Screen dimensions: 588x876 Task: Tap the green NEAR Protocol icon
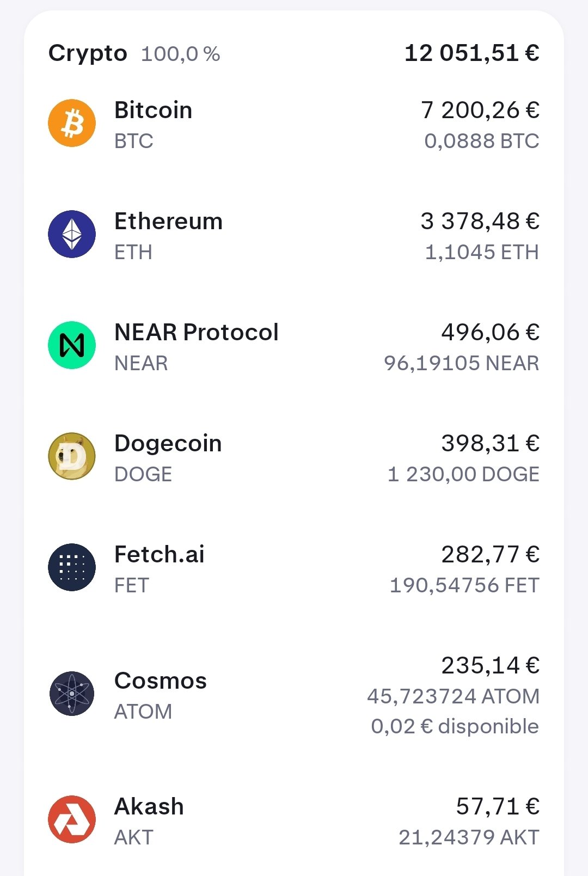click(x=72, y=345)
